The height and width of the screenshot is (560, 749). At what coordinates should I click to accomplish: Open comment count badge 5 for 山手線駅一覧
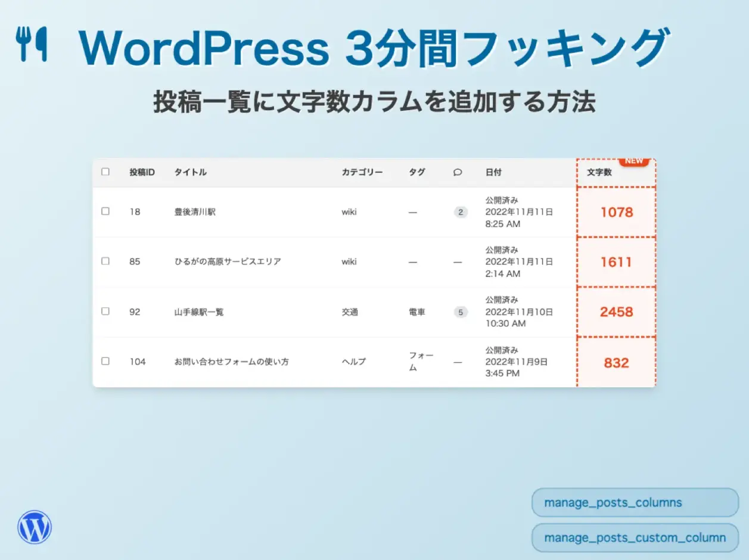pyautogui.click(x=461, y=312)
